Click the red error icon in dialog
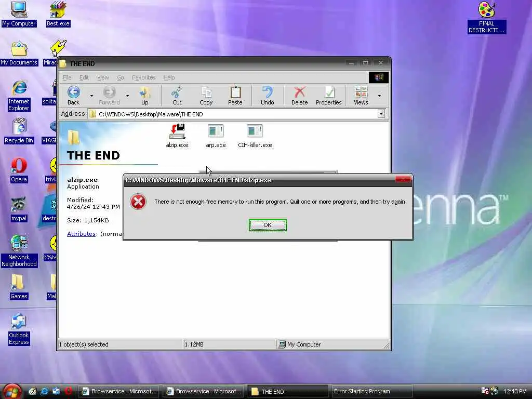This screenshot has width=532, height=399. pyautogui.click(x=138, y=202)
